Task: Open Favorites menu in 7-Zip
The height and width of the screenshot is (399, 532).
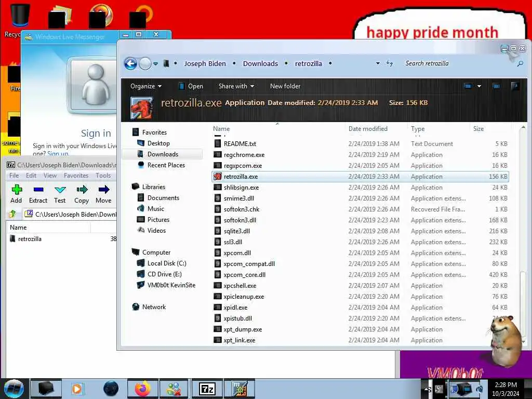Action: (76, 176)
